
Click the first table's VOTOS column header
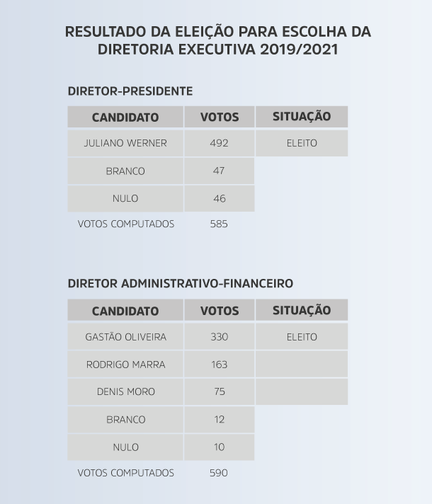point(220,117)
